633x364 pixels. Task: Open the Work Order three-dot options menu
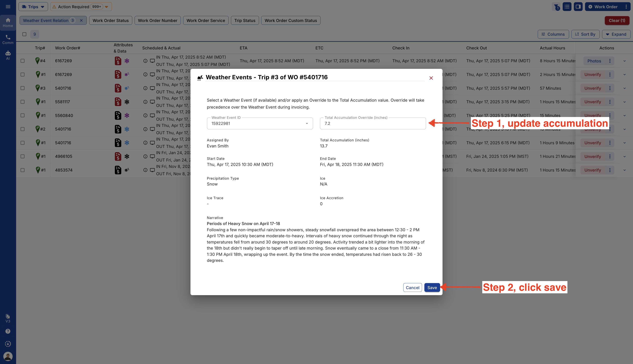pyautogui.click(x=626, y=7)
